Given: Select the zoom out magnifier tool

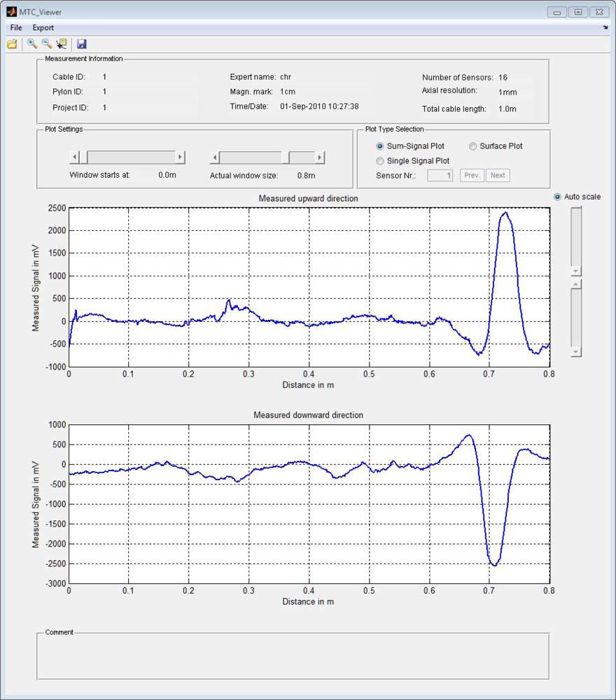Looking at the screenshot, I should click(x=47, y=44).
